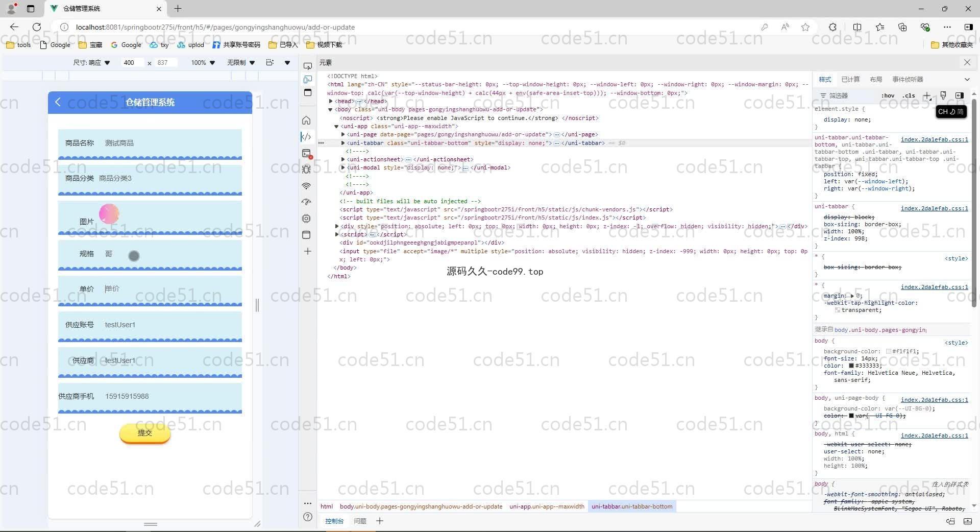The height and width of the screenshot is (532, 980).
Task: Switch to the 样式 styles tab
Action: point(825,79)
